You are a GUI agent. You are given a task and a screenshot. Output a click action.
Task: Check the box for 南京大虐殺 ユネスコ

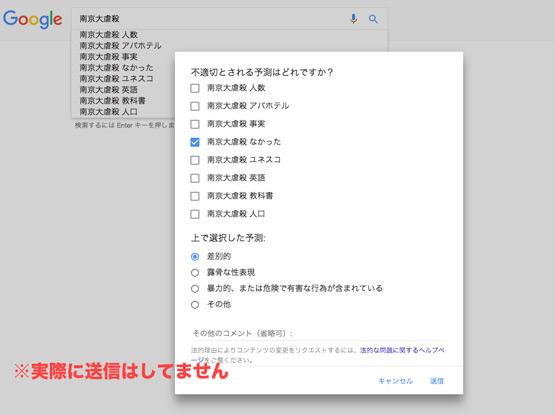(x=195, y=160)
